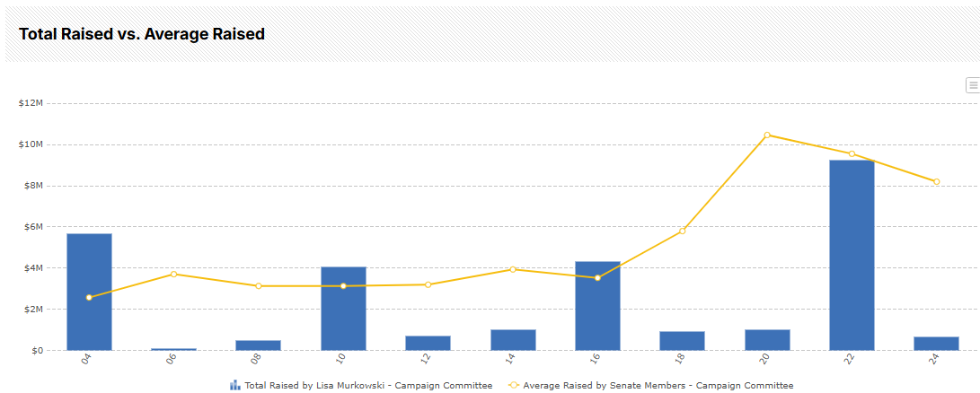Select the 2020 cycle blue bar
The width and height of the screenshot is (980, 393).
(767, 340)
